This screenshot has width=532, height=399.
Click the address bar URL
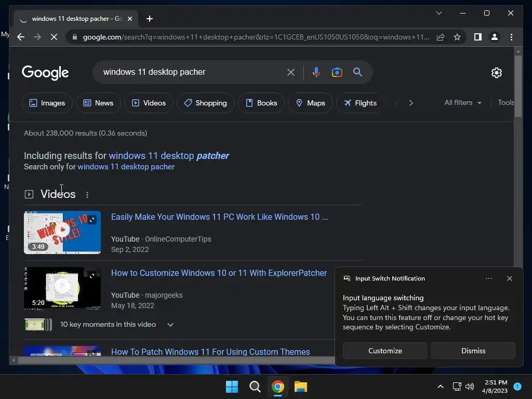256,37
